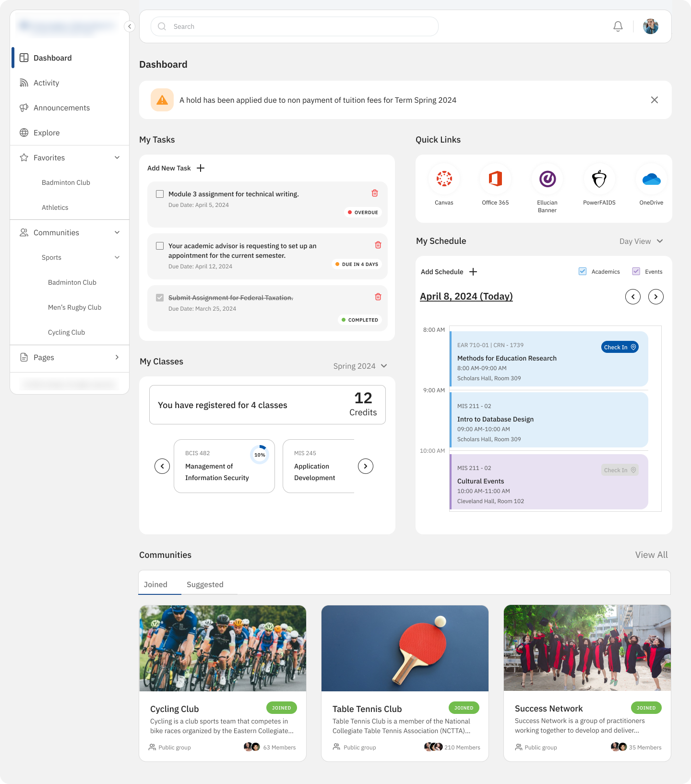Click View All communities link
The image size is (691, 784).
click(x=651, y=555)
